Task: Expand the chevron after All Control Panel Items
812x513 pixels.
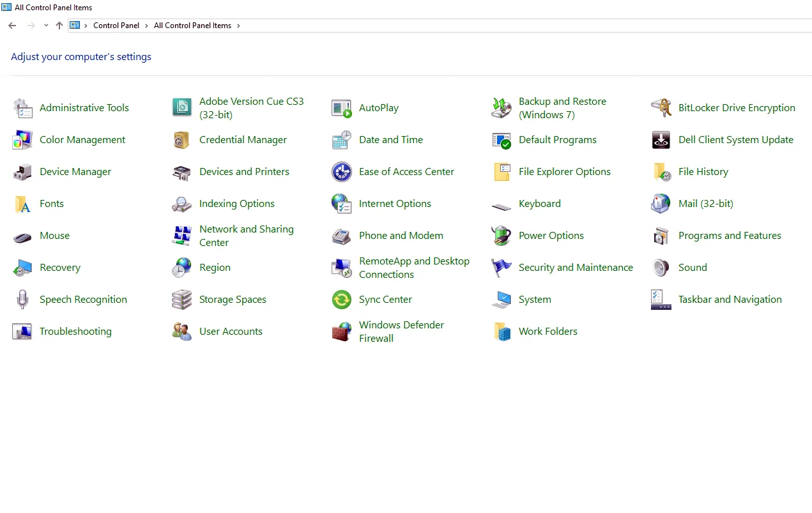Action: (238, 26)
